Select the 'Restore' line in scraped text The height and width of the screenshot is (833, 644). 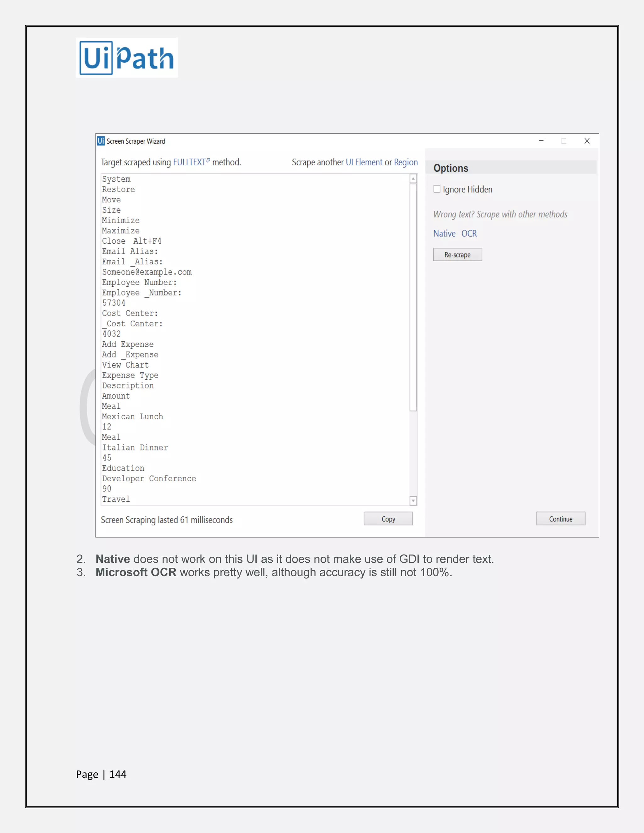118,189
